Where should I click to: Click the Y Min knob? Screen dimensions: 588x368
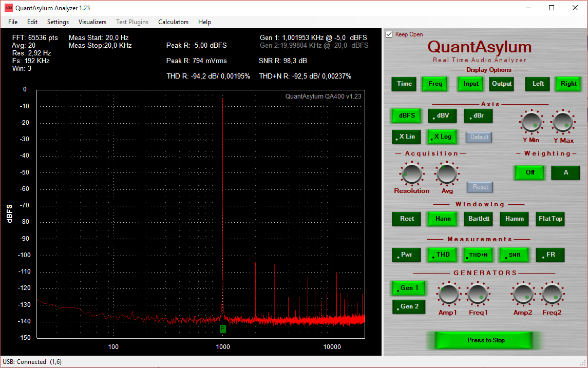[532, 122]
